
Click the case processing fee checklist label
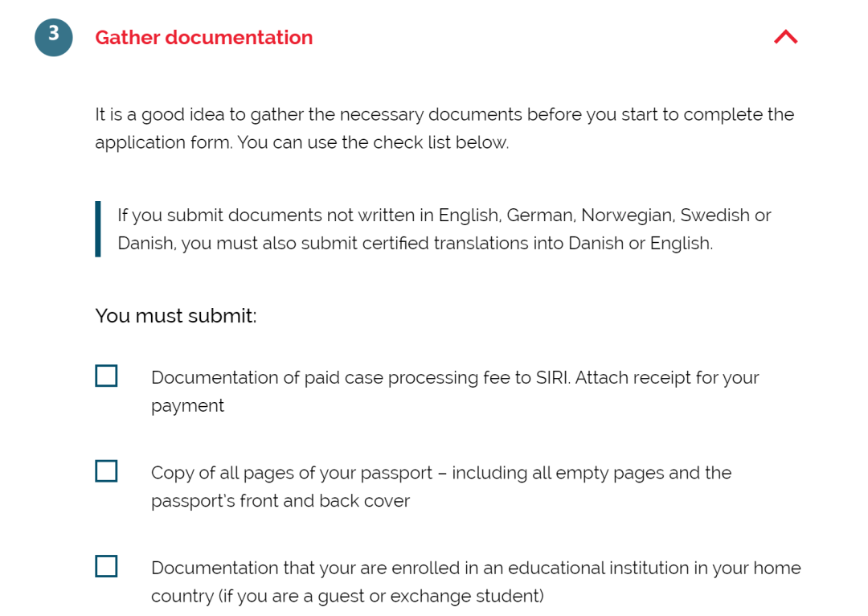[x=455, y=391]
